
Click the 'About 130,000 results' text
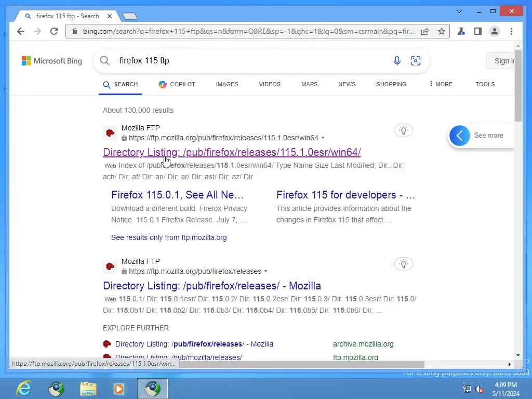138,110
